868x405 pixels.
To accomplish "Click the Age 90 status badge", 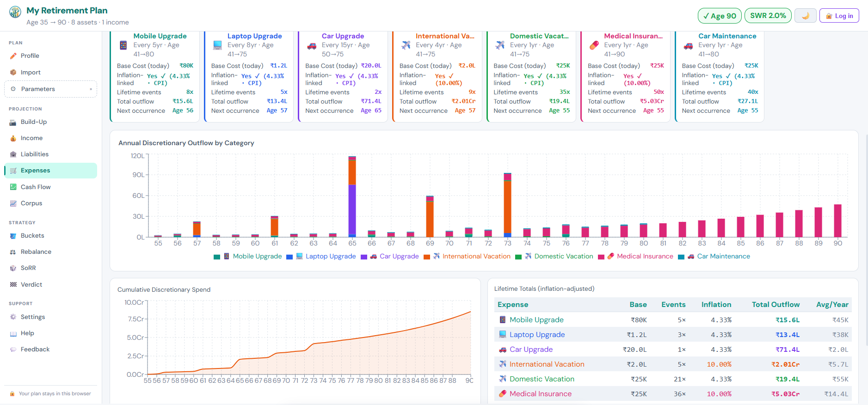I will click(720, 16).
